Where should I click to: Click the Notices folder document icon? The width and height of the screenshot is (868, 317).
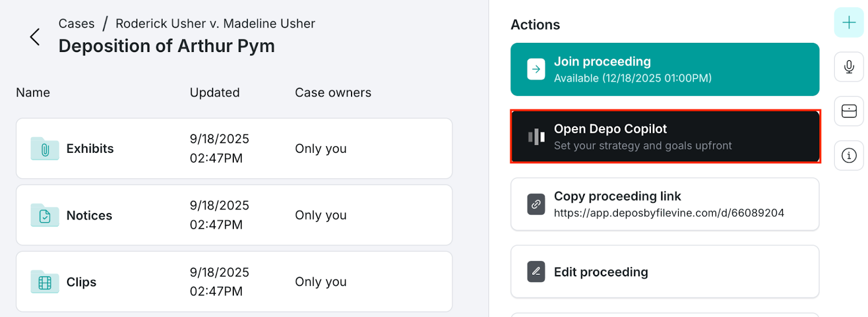coord(44,216)
